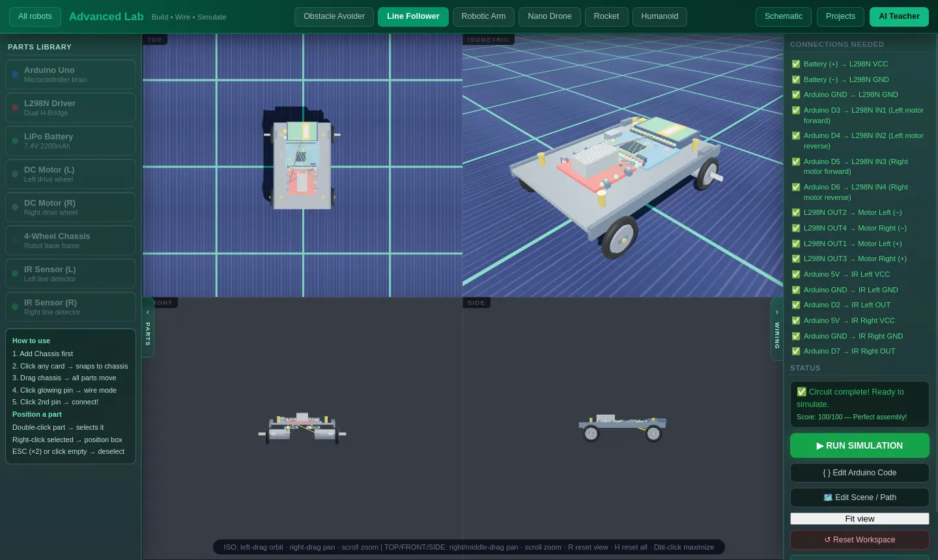Image resolution: width=938 pixels, height=560 pixels.
Task: Click the robot in the SIDE viewport
Action: point(623,427)
